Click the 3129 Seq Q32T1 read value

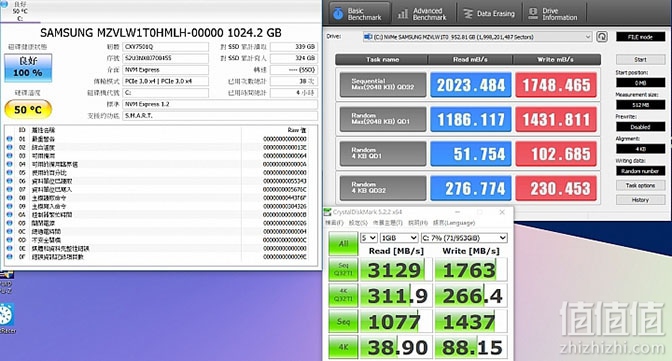pos(396,270)
